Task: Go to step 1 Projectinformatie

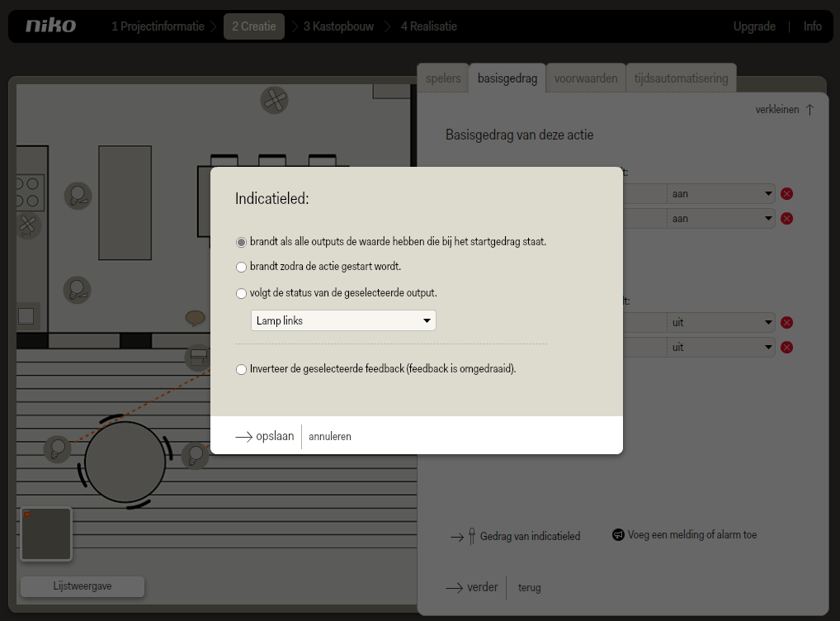Action: click(158, 26)
